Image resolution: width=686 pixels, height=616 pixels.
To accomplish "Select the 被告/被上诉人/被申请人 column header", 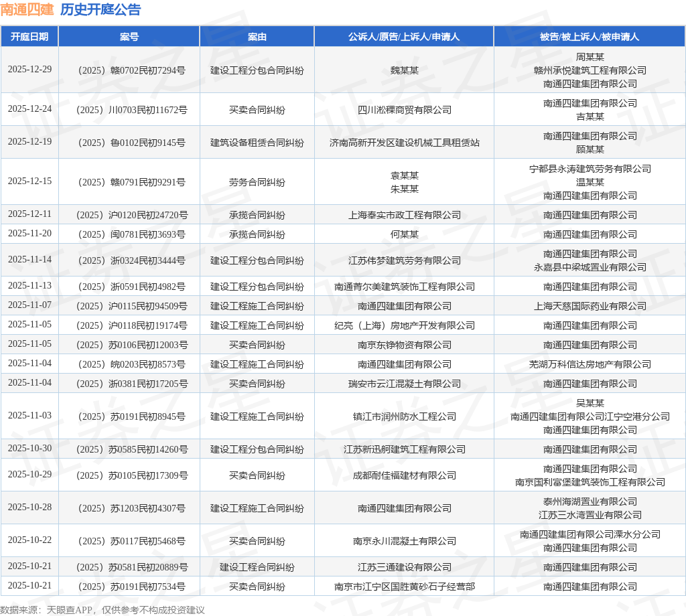I will [590, 37].
